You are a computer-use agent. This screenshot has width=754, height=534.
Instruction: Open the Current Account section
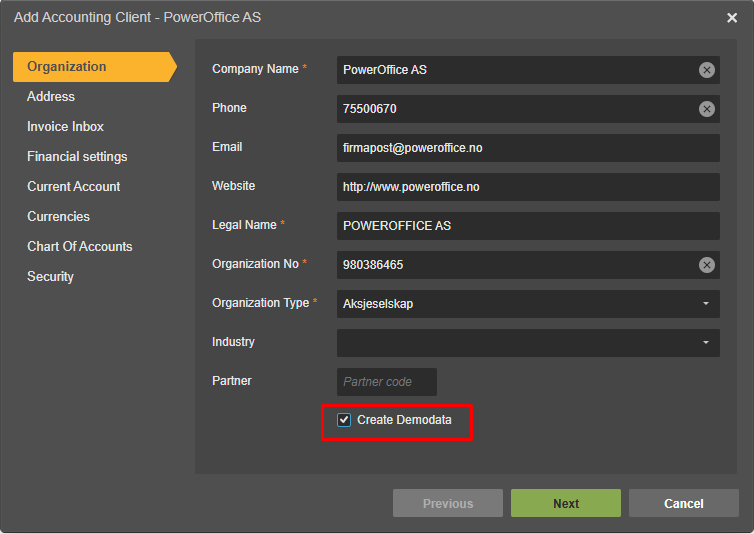73,187
